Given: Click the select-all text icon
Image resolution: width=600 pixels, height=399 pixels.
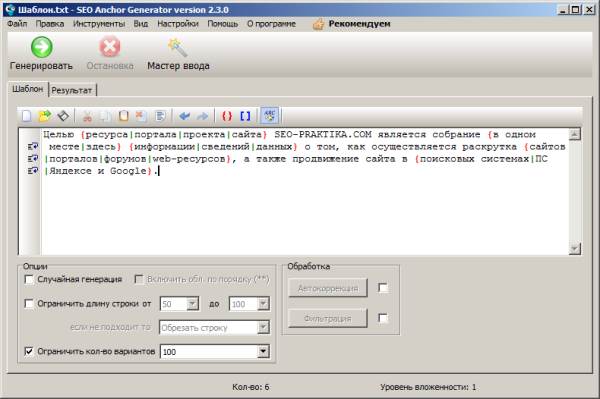Looking at the screenshot, I should tap(160, 116).
